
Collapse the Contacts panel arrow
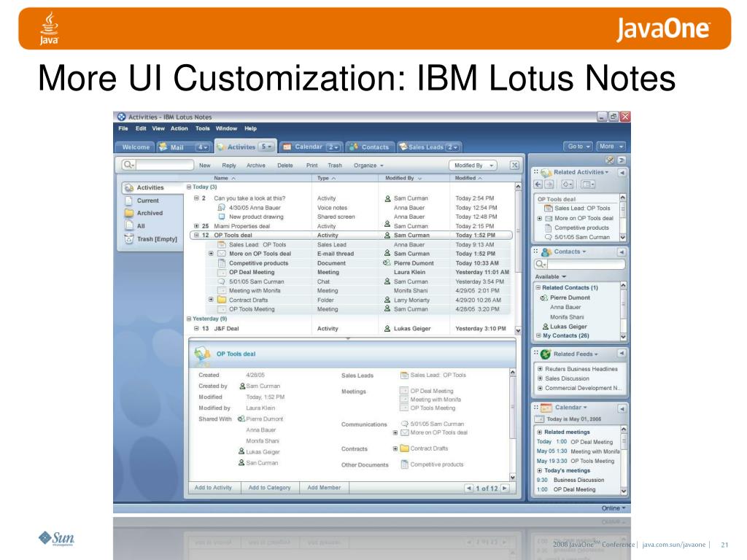pos(622,252)
